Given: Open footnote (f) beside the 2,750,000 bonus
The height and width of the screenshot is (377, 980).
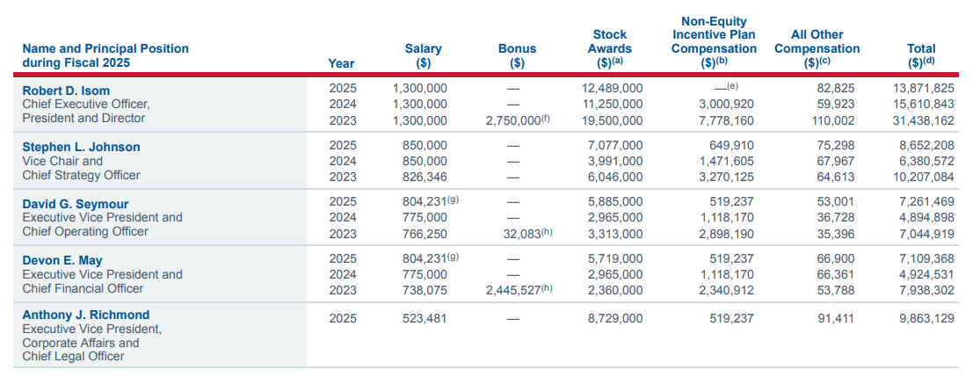Looking at the screenshot, I should point(545,119).
